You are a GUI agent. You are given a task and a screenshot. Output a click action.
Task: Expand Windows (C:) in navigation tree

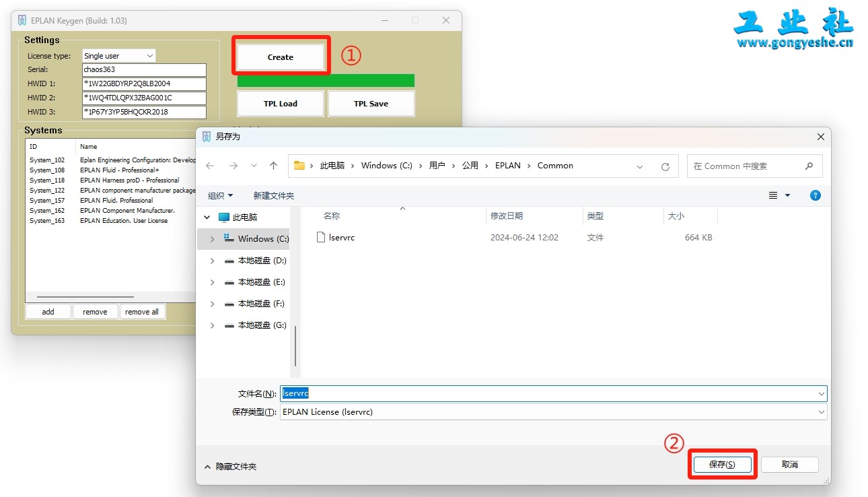(x=213, y=239)
